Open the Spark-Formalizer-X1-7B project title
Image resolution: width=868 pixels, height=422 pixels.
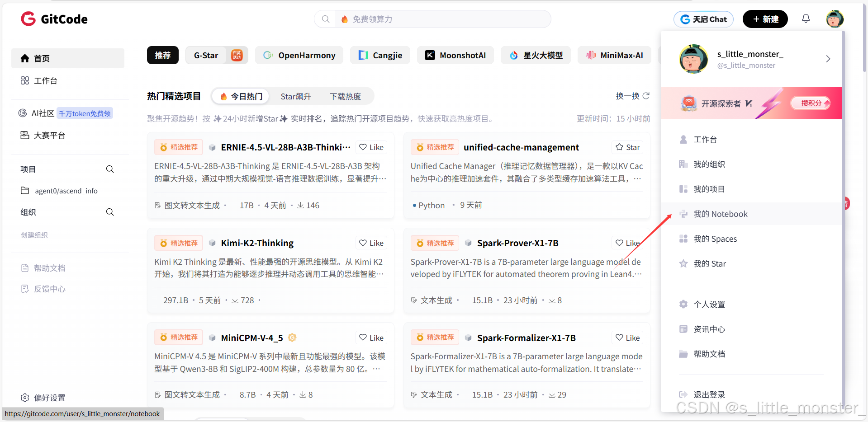526,338
